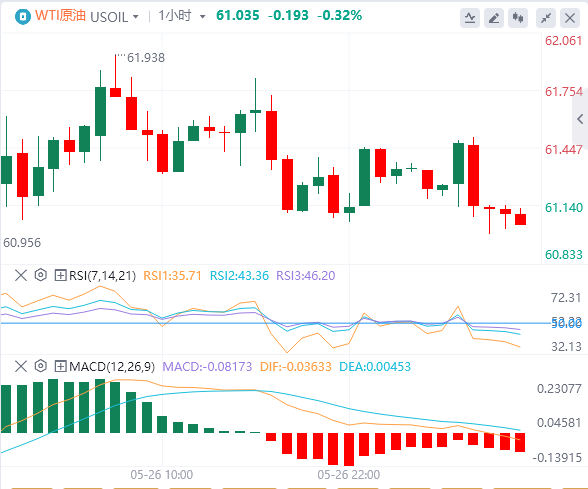Expand the MACD panel with plus box
588x489 pixels.
[60, 366]
